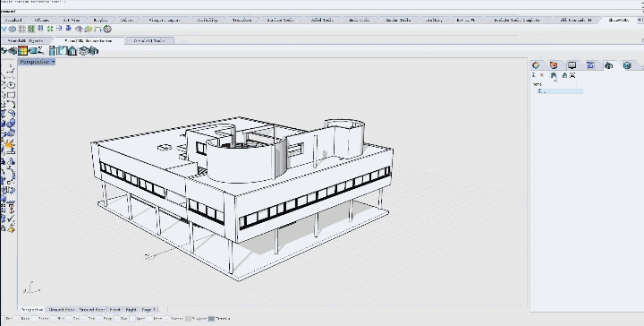
Task: Switch to the Display toolbar tab
Action: pos(100,20)
